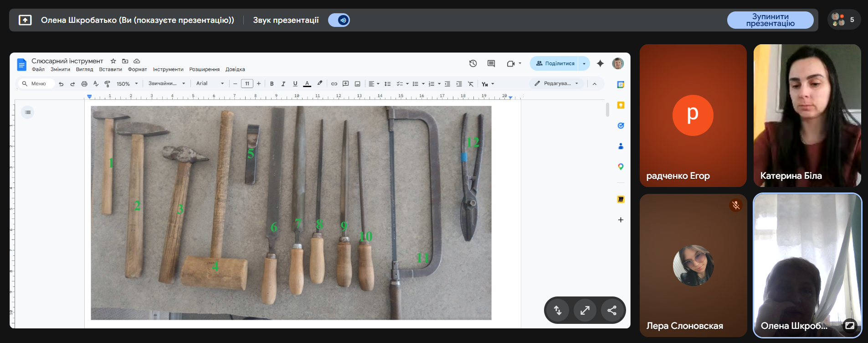
Task: Open the Формат menu
Action: point(137,69)
